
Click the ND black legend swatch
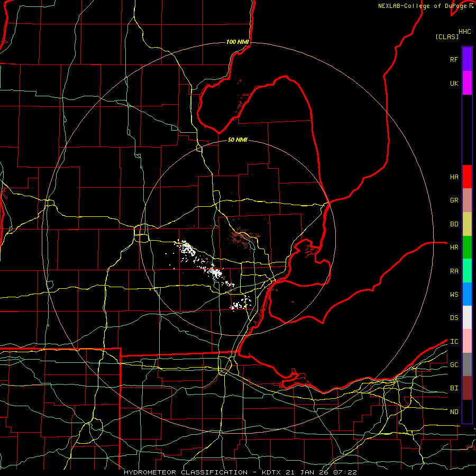(467, 411)
